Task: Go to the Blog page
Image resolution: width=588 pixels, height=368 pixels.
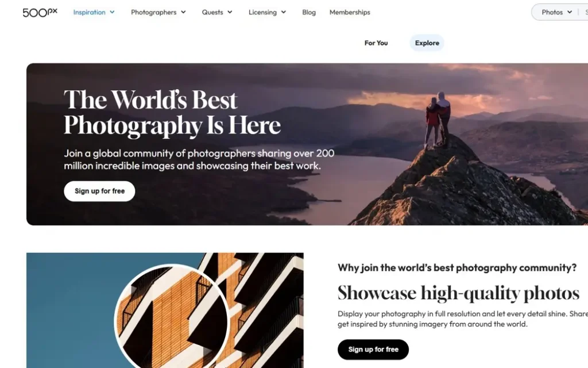Action: coord(309,13)
